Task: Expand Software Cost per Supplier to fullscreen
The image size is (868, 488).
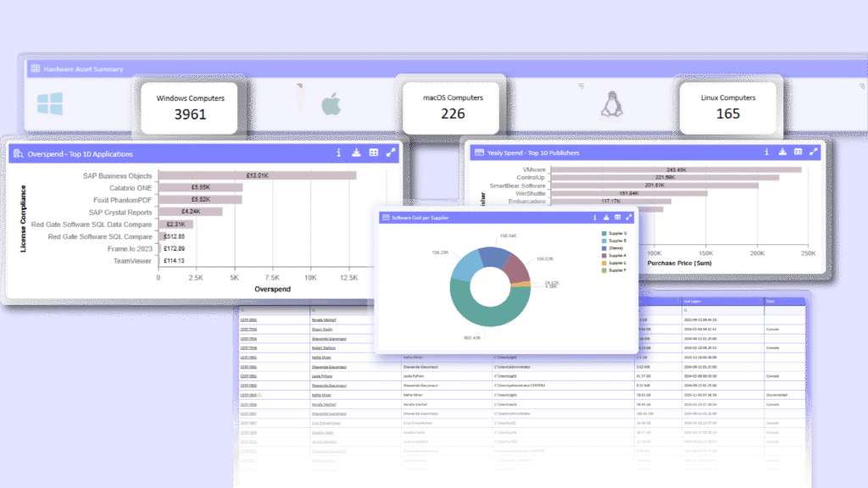Action: 629,218
